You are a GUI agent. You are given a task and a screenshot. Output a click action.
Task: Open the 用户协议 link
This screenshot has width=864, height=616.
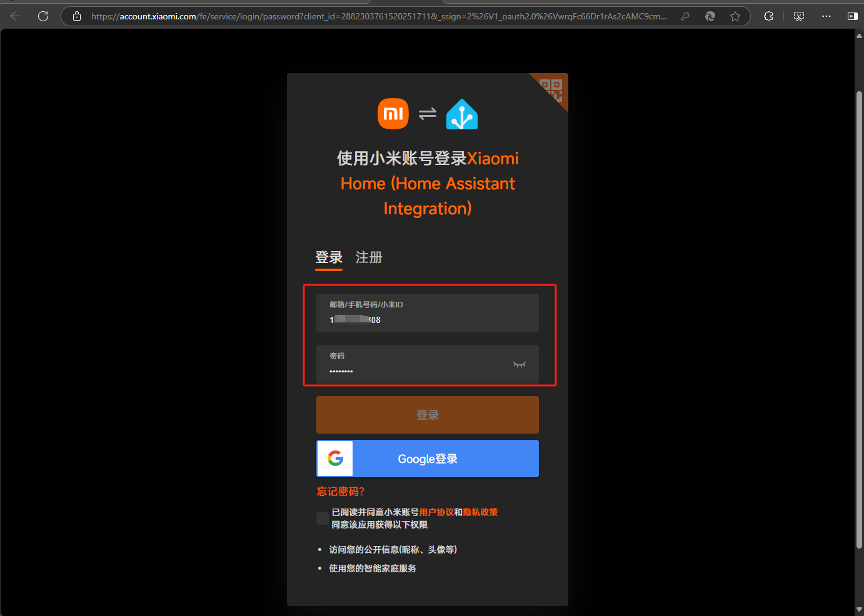[436, 512]
